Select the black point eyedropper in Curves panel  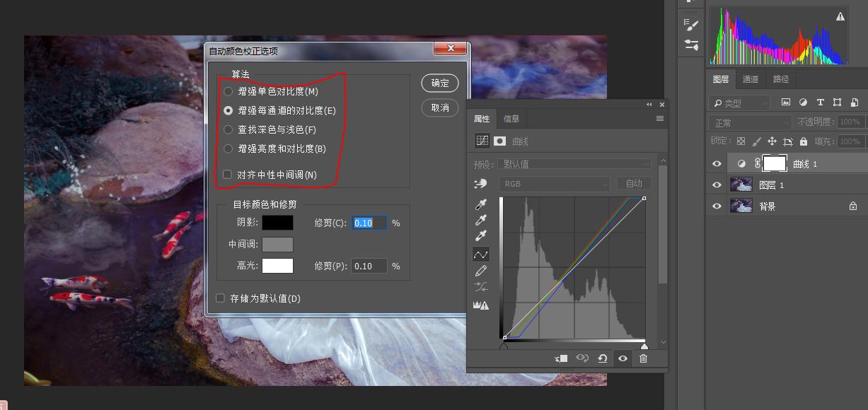[481, 204]
